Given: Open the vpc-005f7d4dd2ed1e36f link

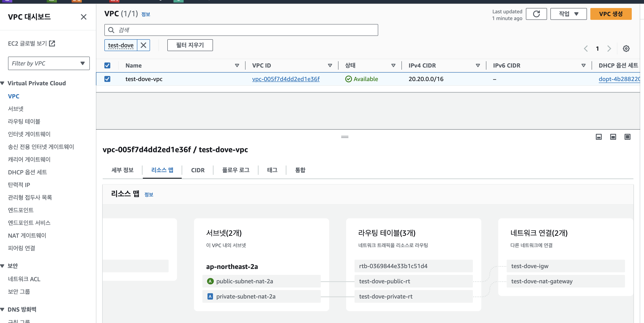Looking at the screenshot, I should coord(285,79).
